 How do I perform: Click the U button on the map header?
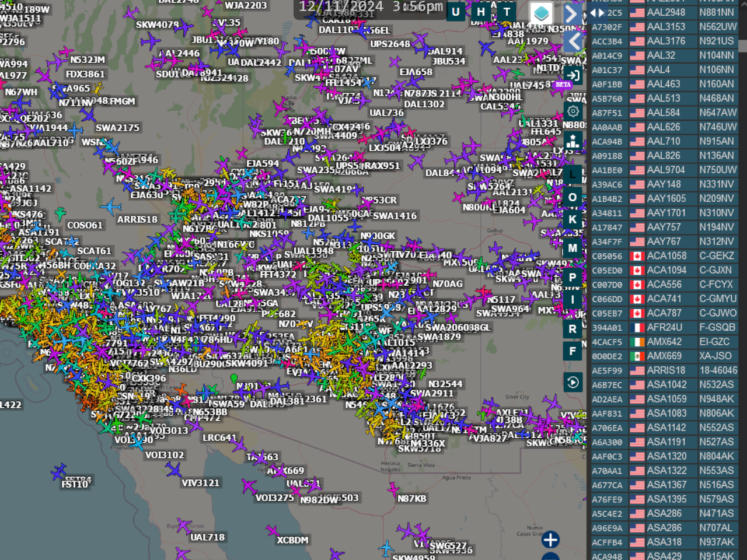(x=456, y=12)
